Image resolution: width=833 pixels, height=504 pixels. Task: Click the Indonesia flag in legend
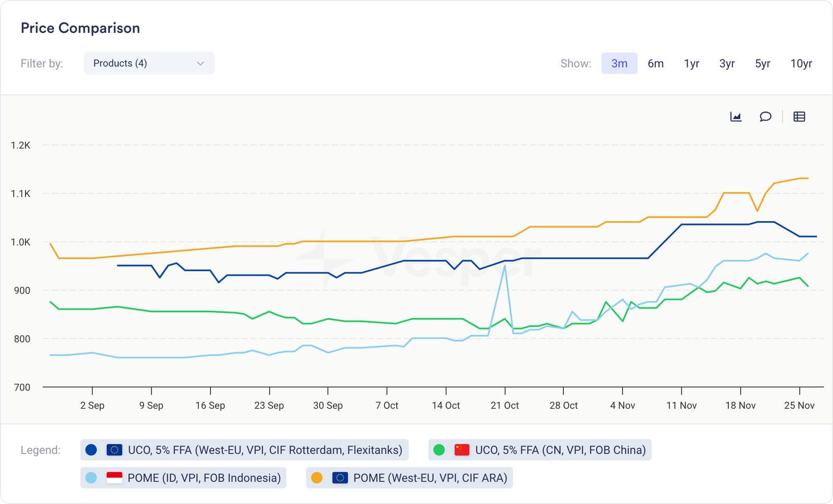click(114, 478)
